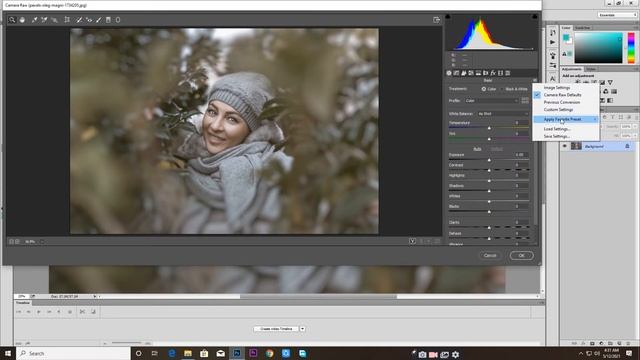Open Google Chrome from the taskbar
Viewport: 640px width, 360px height.
(x=269, y=353)
